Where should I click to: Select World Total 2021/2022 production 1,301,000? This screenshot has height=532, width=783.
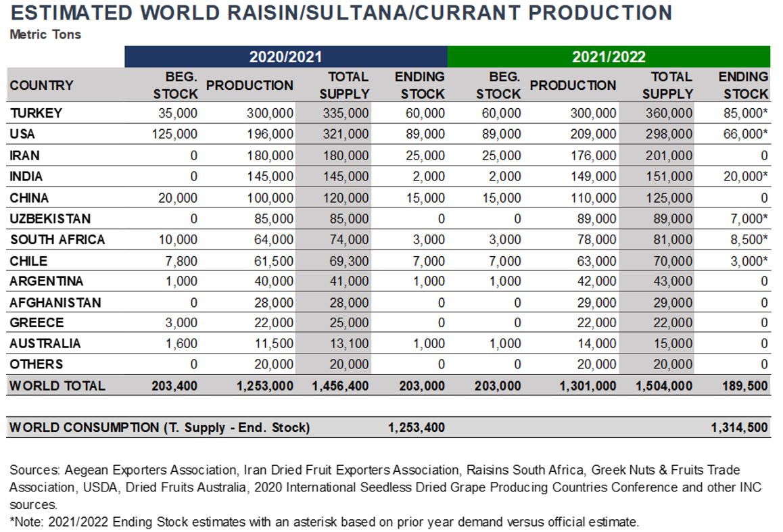click(x=588, y=386)
